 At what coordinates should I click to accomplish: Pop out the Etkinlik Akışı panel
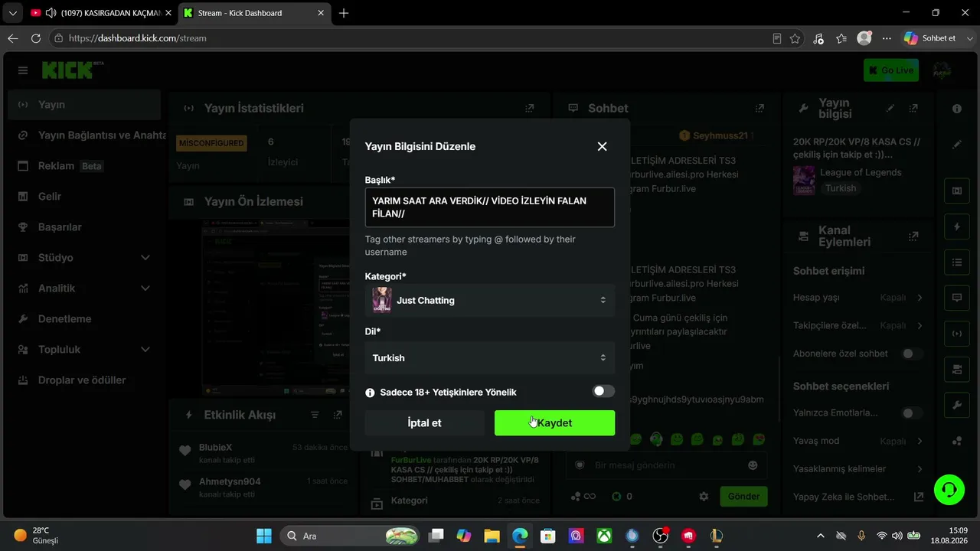(x=338, y=415)
